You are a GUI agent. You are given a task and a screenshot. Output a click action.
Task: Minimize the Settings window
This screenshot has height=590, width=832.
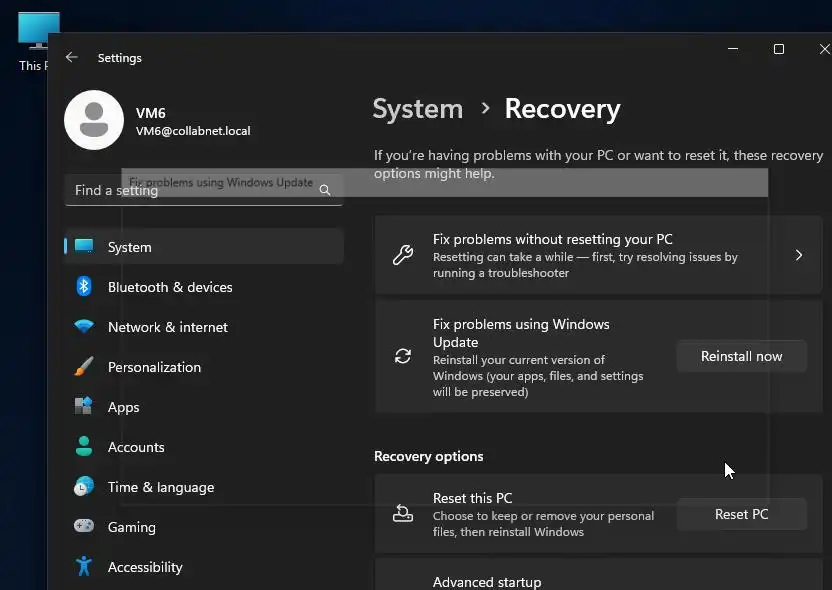pos(733,49)
